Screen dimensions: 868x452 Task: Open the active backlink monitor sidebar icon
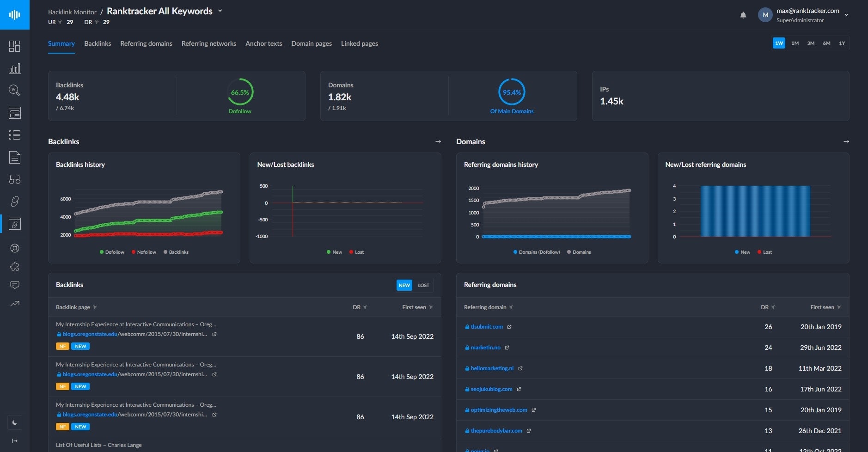pos(15,224)
